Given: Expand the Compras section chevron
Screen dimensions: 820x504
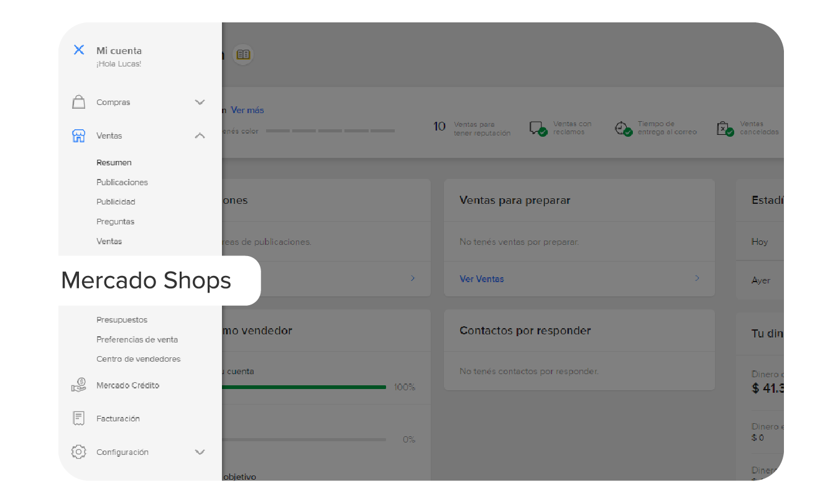Looking at the screenshot, I should click(x=200, y=102).
